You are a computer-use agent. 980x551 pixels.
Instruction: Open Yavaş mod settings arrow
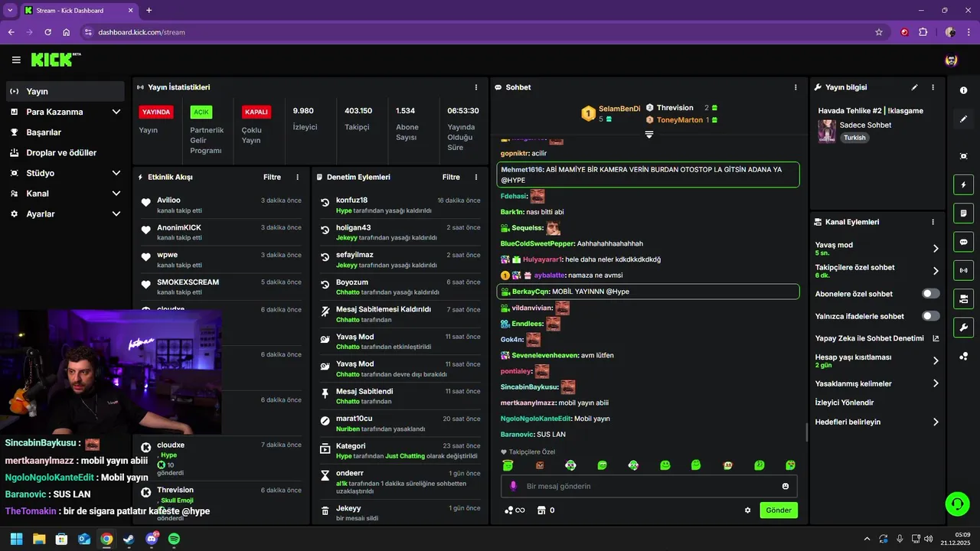click(936, 249)
